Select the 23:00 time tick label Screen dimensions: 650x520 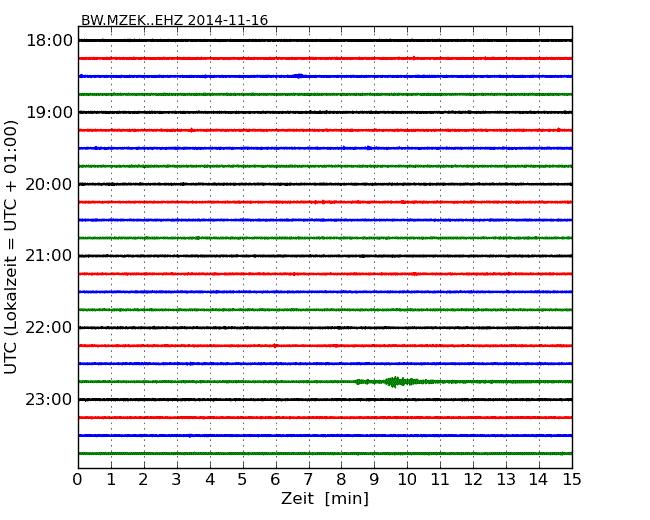[x=49, y=400]
